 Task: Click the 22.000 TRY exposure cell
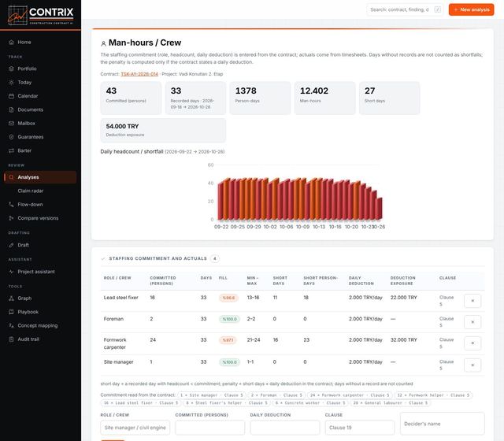pos(403,298)
